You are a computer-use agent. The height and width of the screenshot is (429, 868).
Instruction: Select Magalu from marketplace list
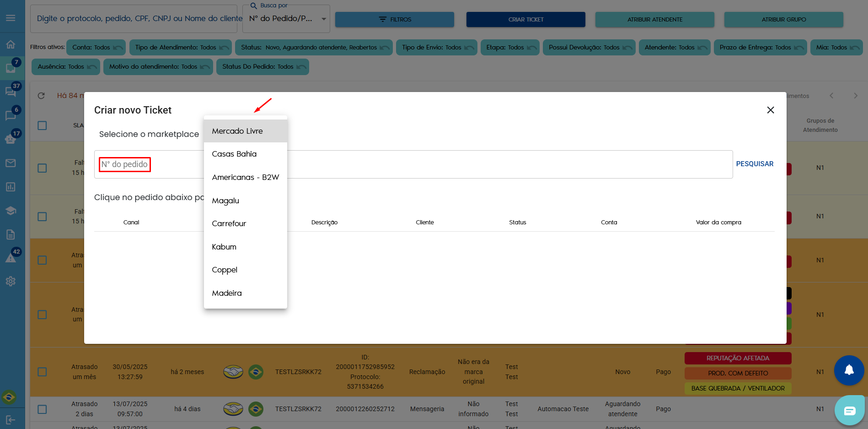coord(246,201)
